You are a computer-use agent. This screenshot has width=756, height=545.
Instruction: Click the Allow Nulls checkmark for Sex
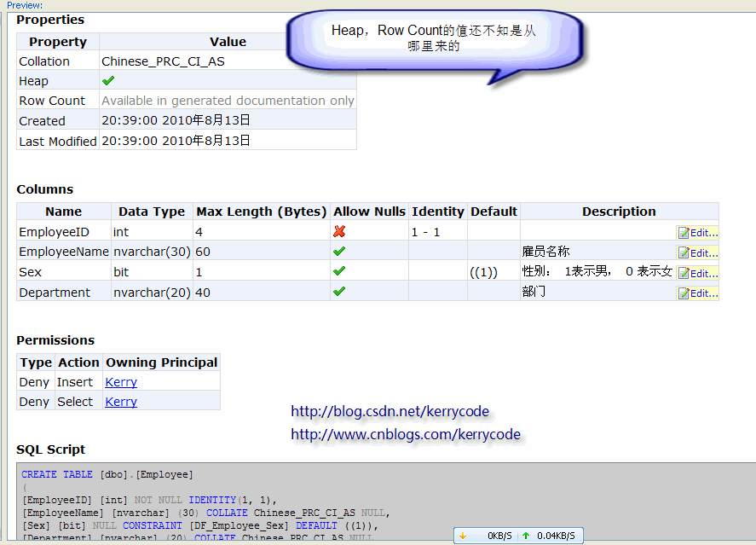tap(339, 271)
